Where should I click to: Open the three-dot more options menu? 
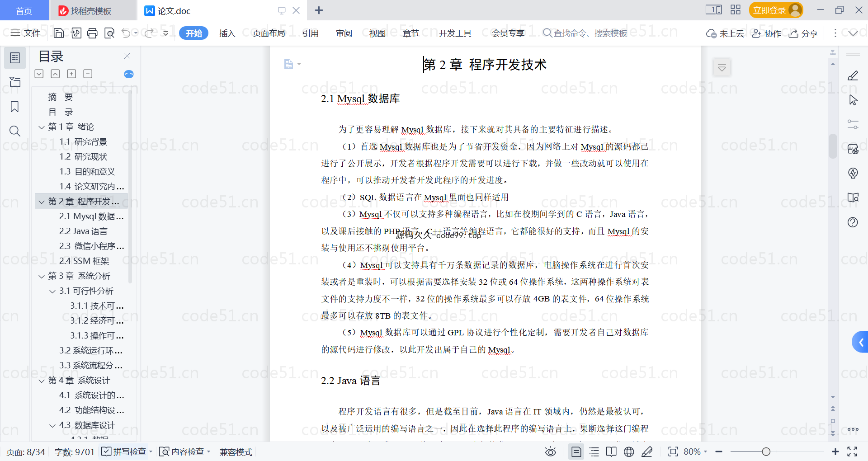(835, 33)
